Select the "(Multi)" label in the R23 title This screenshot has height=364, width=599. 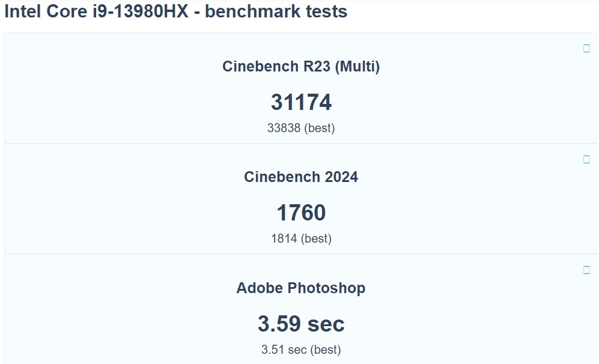coord(357,67)
